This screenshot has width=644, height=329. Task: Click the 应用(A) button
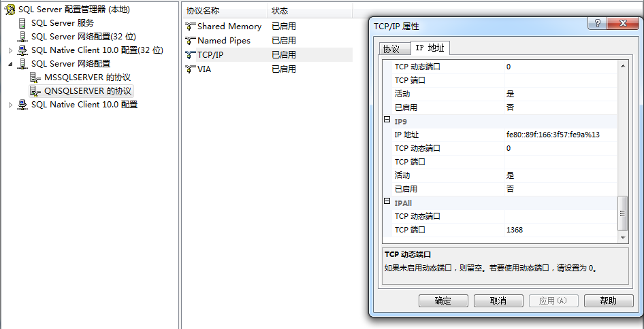point(553,300)
